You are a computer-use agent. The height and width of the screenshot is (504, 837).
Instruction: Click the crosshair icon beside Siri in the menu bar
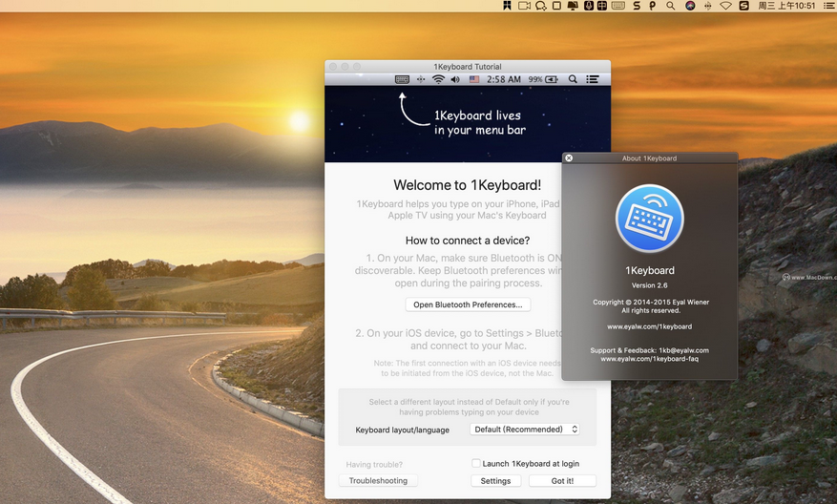[708, 6]
